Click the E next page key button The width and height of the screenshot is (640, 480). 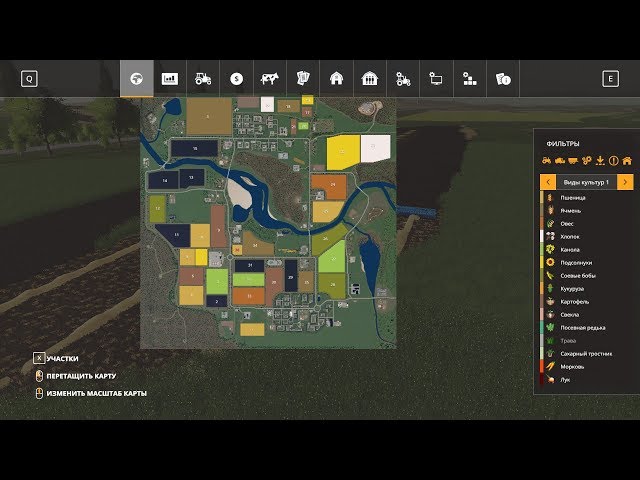[x=611, y=78]
